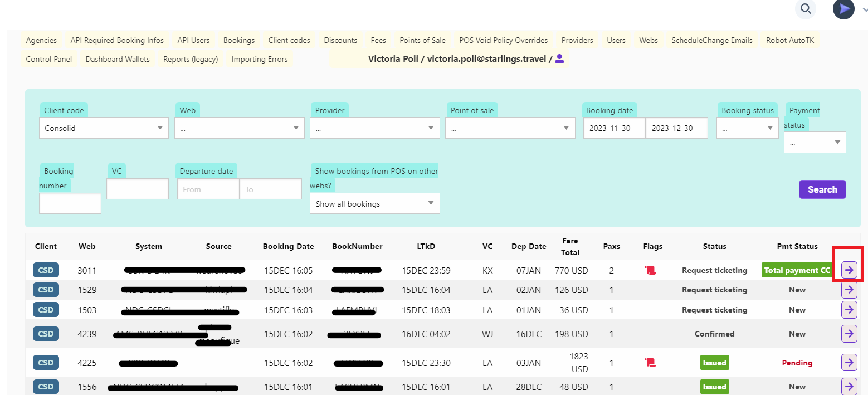The image size is (868, 395).
Task: Open the Provider filter dropdown
Action: coord(375,128)
